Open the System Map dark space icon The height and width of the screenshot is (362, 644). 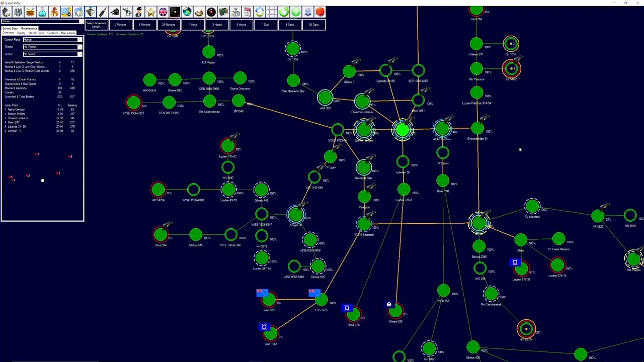point(175,12)
